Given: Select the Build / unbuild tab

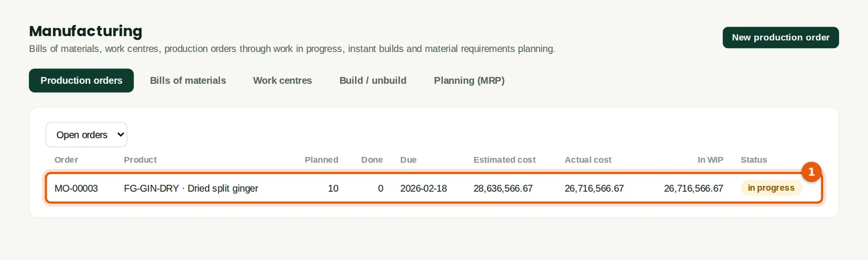Looking at the screenshot, I should point(373,81).
